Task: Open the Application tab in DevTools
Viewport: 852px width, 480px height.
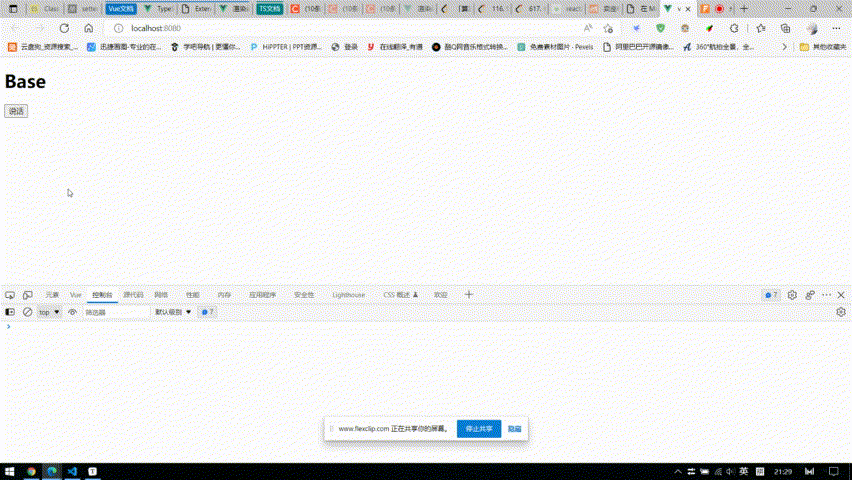Action: coord(262,295)
